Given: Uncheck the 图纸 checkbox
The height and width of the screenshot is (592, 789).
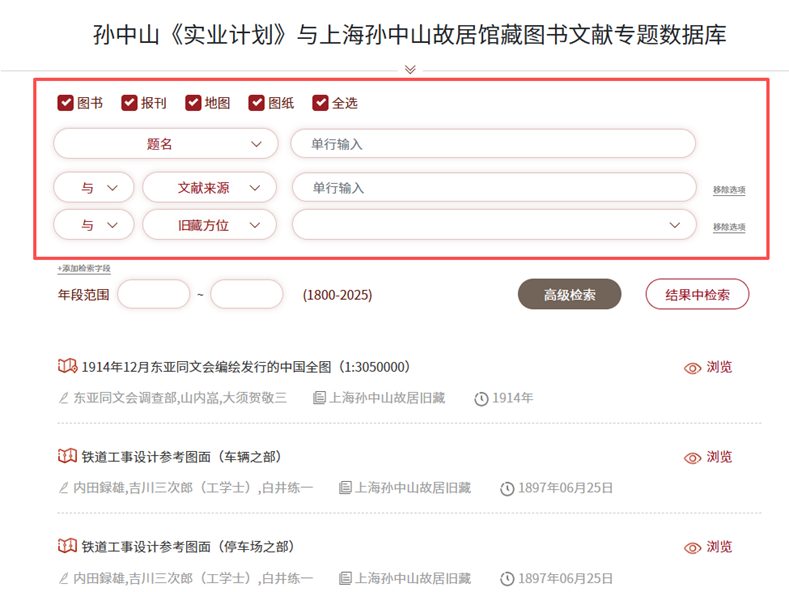Looking at the screenshot, I should click(257, 103).
